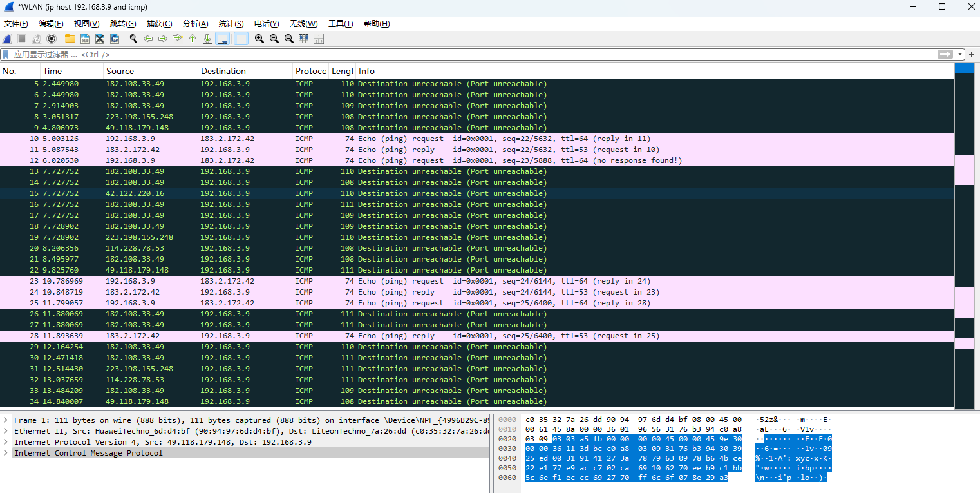Sort by the No. column header

click(x=20, y=71)
